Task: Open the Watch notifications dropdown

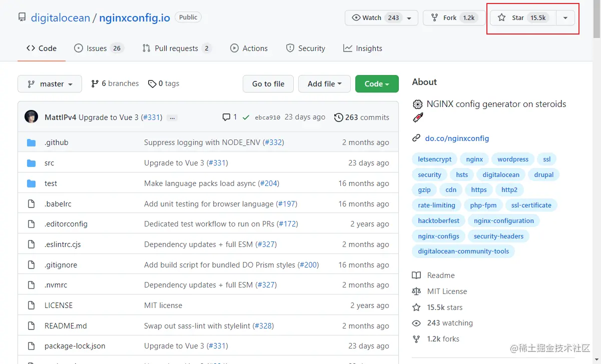Action: coord(381,18)
